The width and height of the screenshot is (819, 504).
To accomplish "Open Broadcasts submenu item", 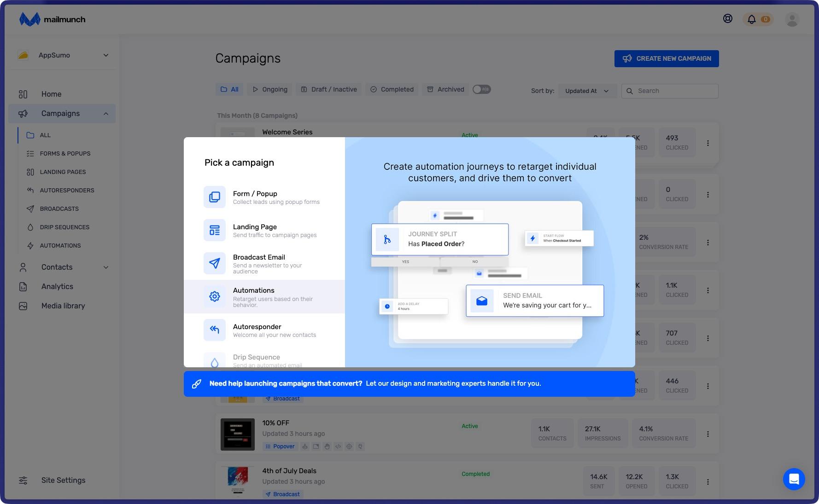I will [59, 209].
